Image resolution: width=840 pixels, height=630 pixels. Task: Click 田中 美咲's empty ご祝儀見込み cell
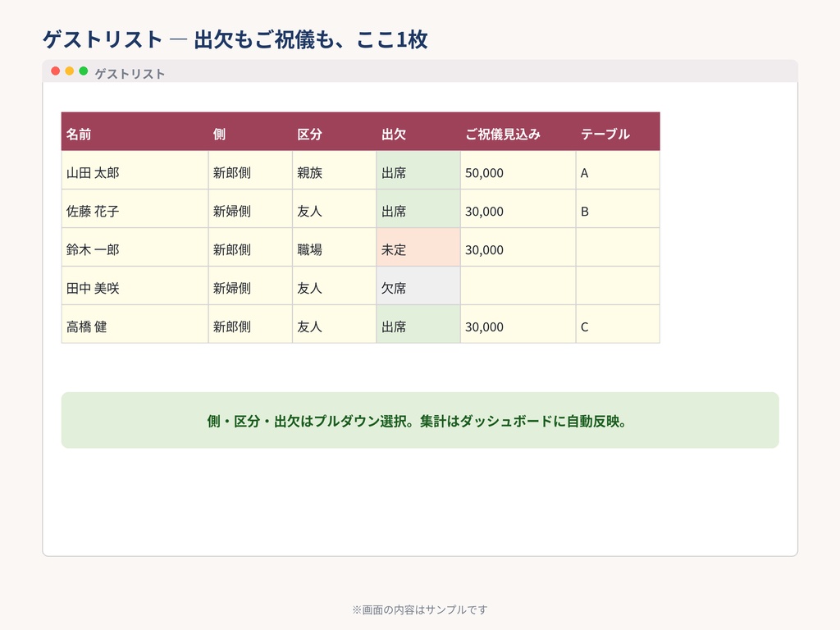click(x=518, y=286)
